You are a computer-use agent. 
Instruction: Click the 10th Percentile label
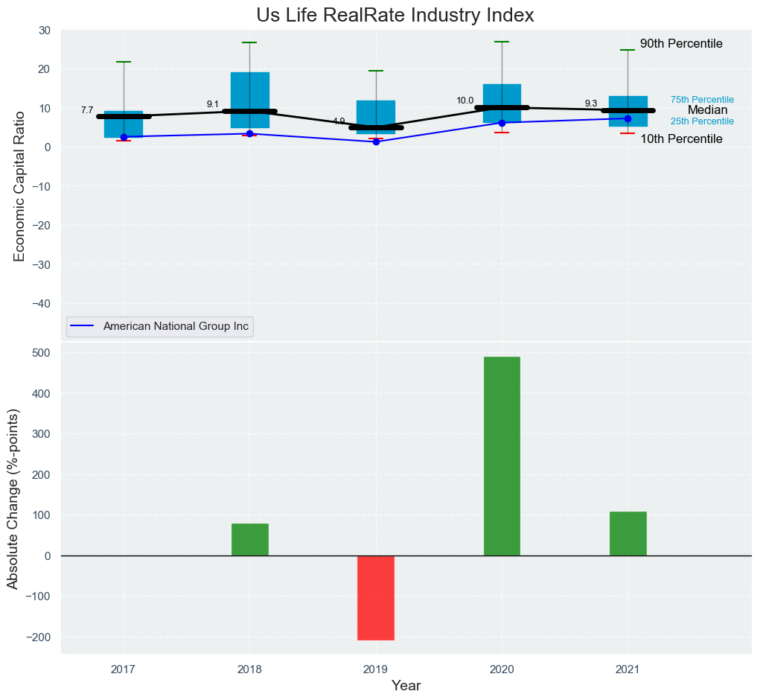pyautogui.click(x=681, y=139)
